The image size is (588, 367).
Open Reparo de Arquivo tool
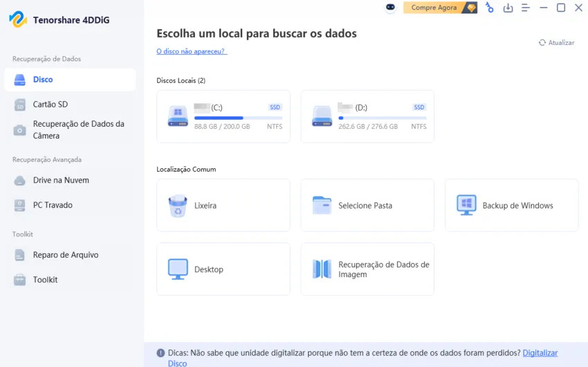point(70,256)
